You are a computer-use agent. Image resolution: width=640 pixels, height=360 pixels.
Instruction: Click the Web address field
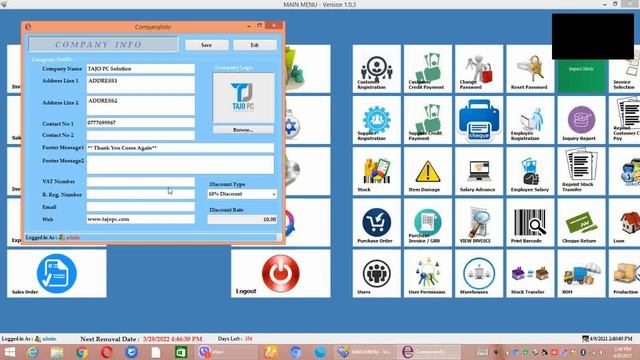[140, 219]
